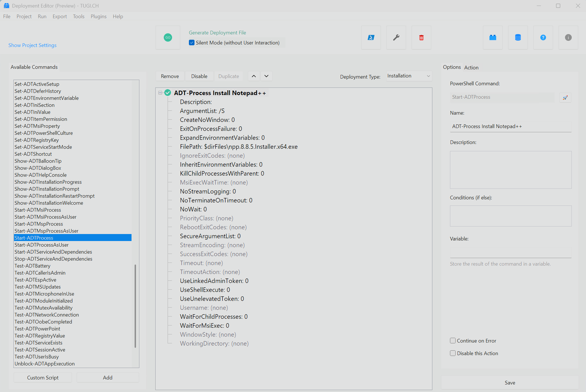Viewport: 586px width, 392px height.
Task: Open the Help menu
Action: coord(118,16)
